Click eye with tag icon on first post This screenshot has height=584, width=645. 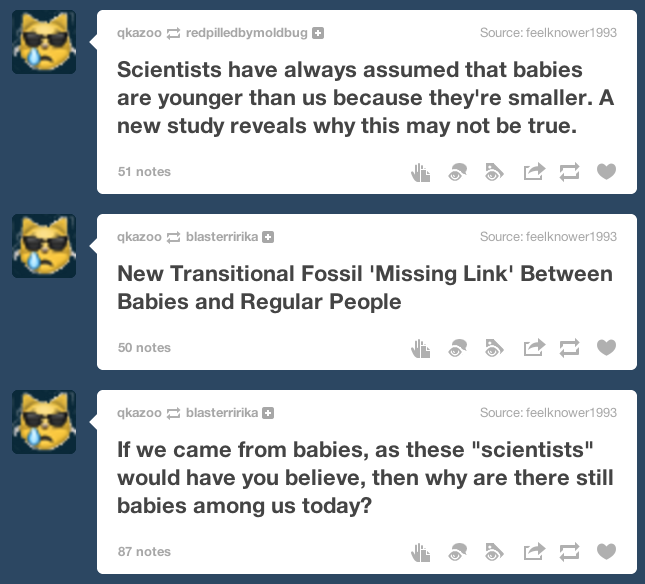tap(494, 172)
